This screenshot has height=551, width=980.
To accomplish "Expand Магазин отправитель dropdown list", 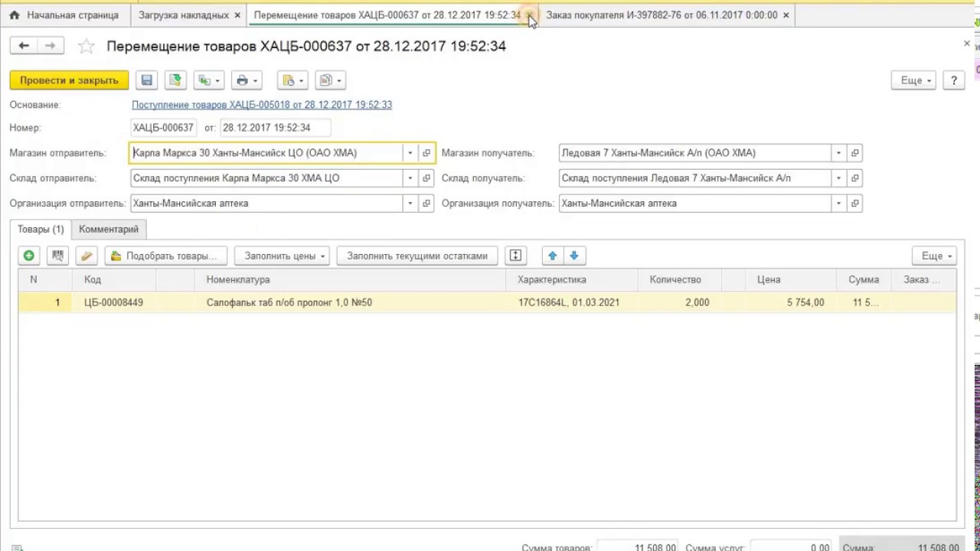I will [410, 153].
